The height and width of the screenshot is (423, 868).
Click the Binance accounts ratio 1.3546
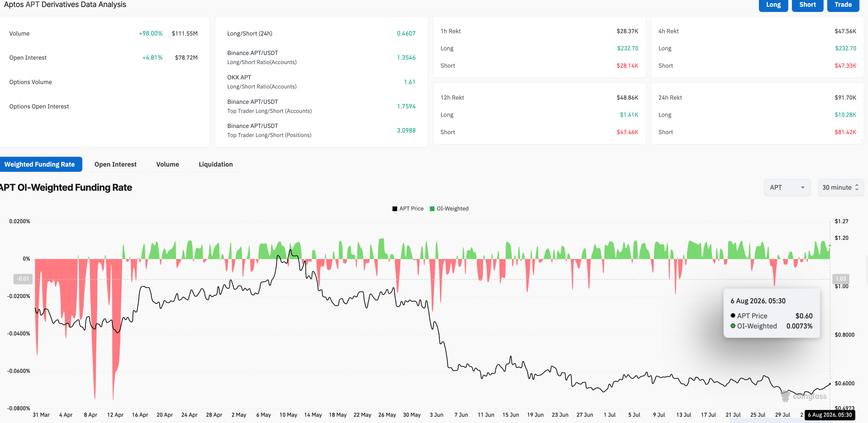click(x=406, y=58)
